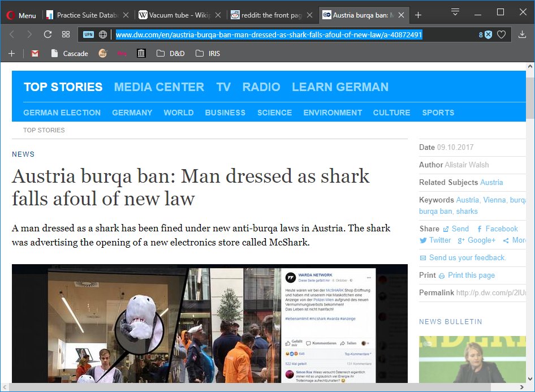Screen dimensions: 535x392
Task: Go to SCIENCE section
Action: coord(275,113)
